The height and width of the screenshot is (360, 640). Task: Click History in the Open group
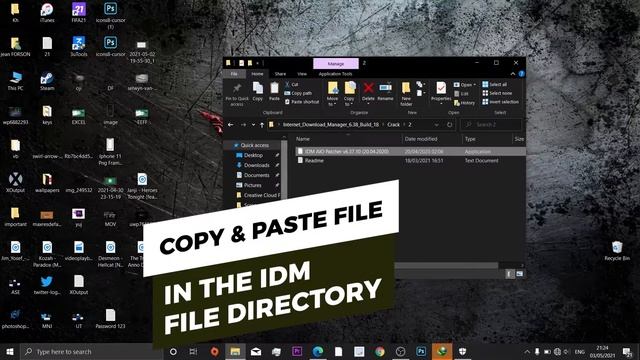tap(464, 103)
